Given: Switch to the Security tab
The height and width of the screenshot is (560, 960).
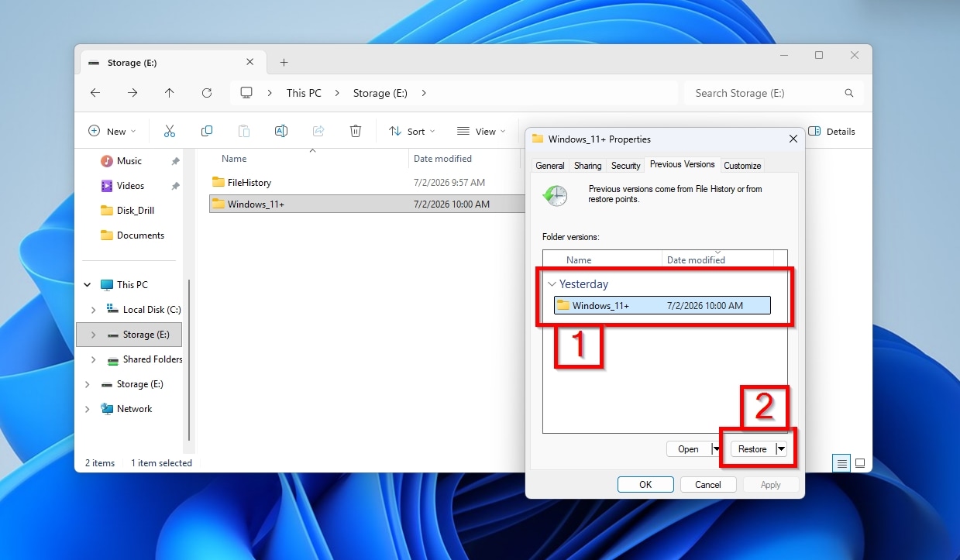Looking at the screenshot, I should (x=625, y=166).
